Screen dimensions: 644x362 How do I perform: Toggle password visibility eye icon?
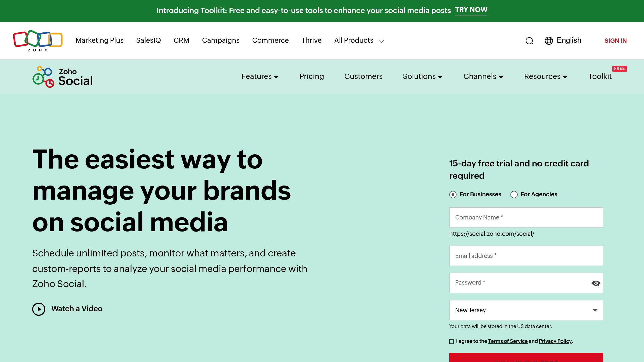(596, 283)
